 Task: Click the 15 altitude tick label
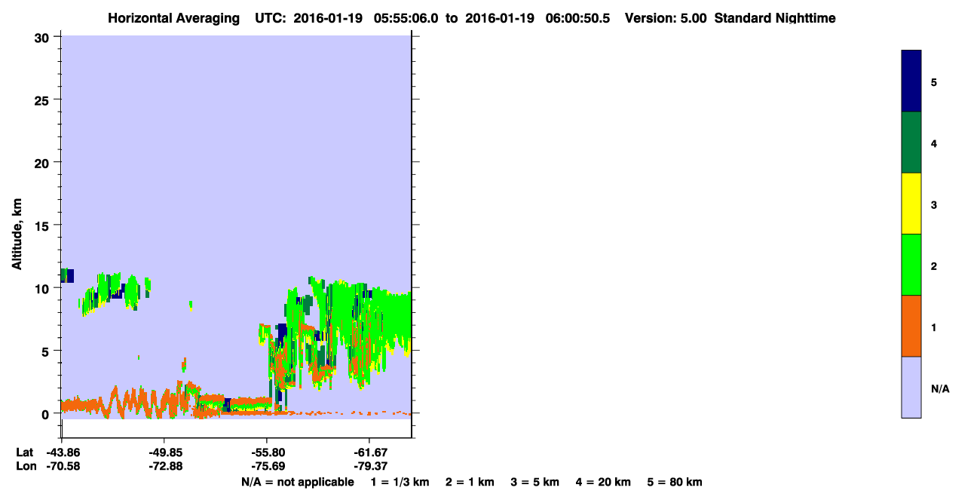44,225
